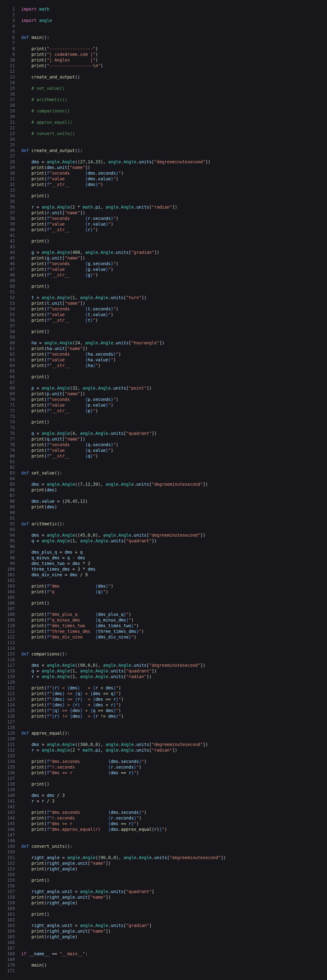Click the 'ha = angle.Angle(24' hourangle line

pyautogui.click(x=98, y=343)
